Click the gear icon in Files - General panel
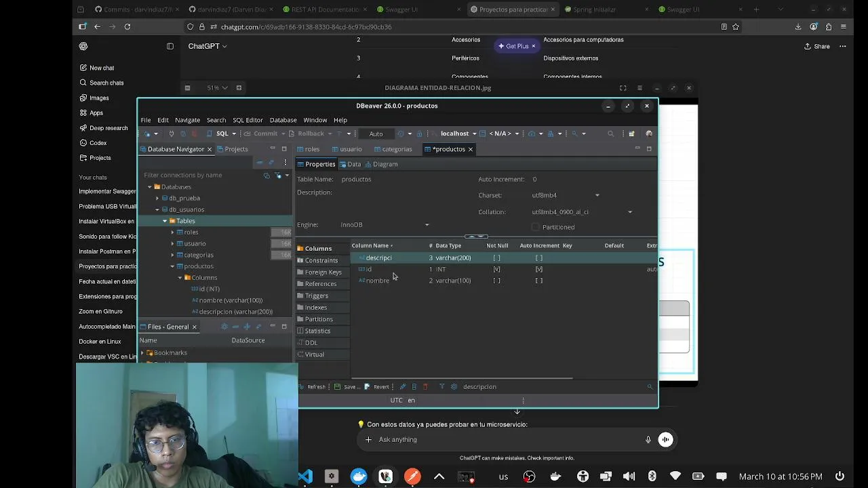 point(224,327)
